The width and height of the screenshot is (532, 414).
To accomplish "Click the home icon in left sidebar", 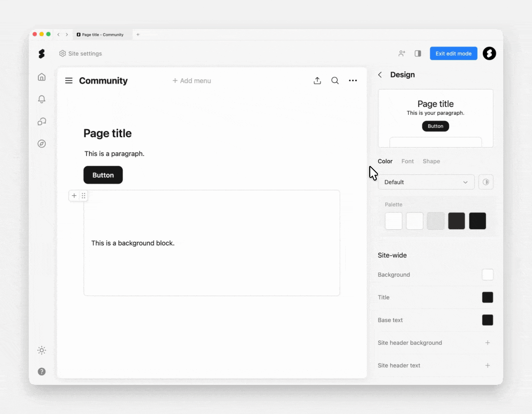I will 42,77.
